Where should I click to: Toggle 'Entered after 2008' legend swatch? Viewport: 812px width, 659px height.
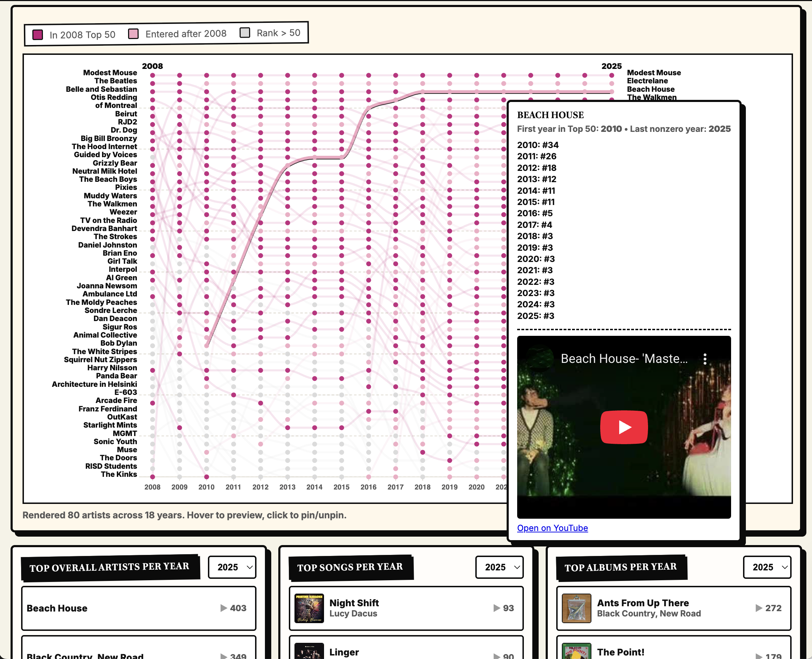pyautogui.click(x=133, y=34)
